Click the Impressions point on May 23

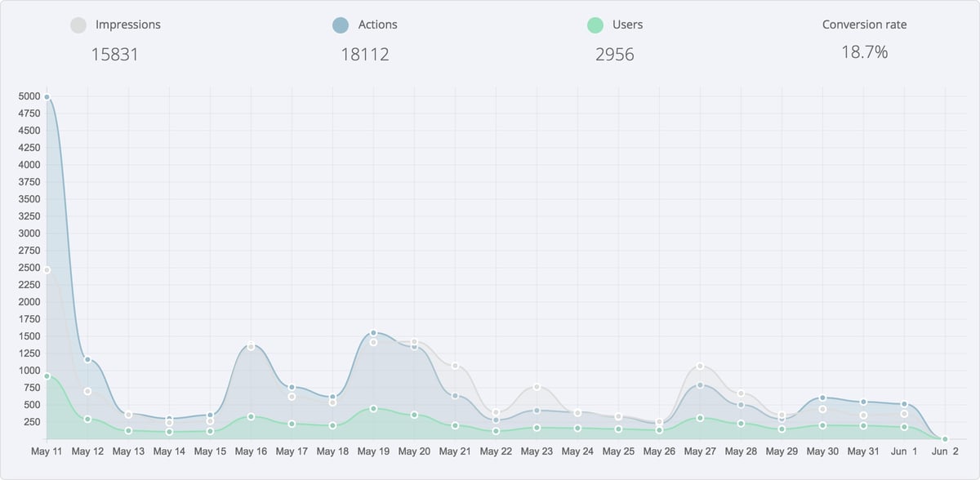537,387
